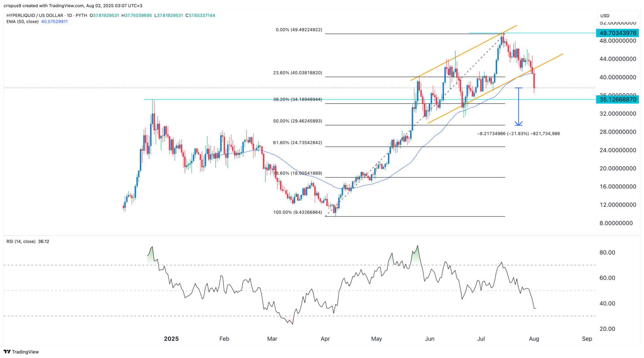Viewport: 644px width, 358px height.
Task: Click the May label on time axis
Action: click(376, 339)
